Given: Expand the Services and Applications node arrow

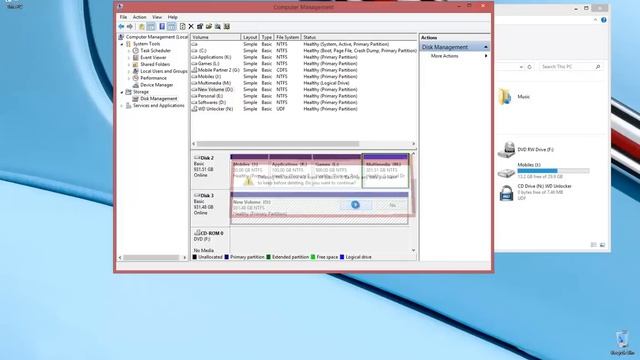Looking at the screenshot, I should [x=122, y=106].
